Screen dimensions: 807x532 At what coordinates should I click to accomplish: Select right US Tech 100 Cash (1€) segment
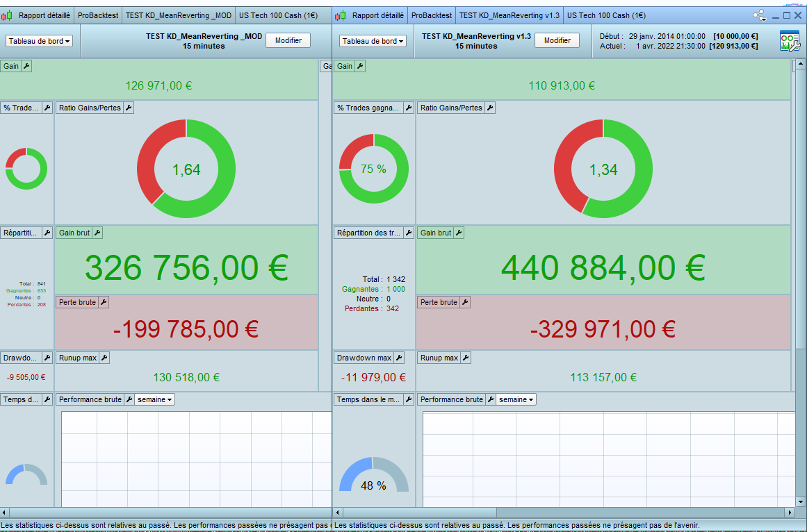click(606, 15)
